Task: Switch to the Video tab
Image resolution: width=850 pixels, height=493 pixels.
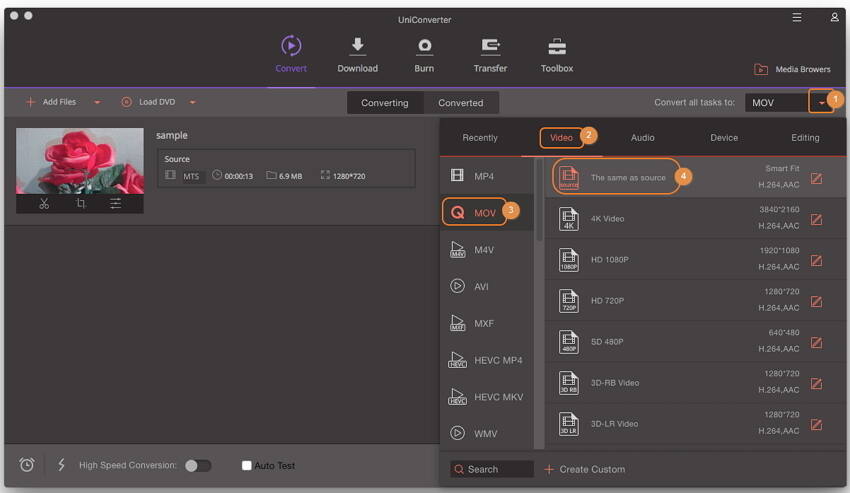Action: (x=561, y=138)
